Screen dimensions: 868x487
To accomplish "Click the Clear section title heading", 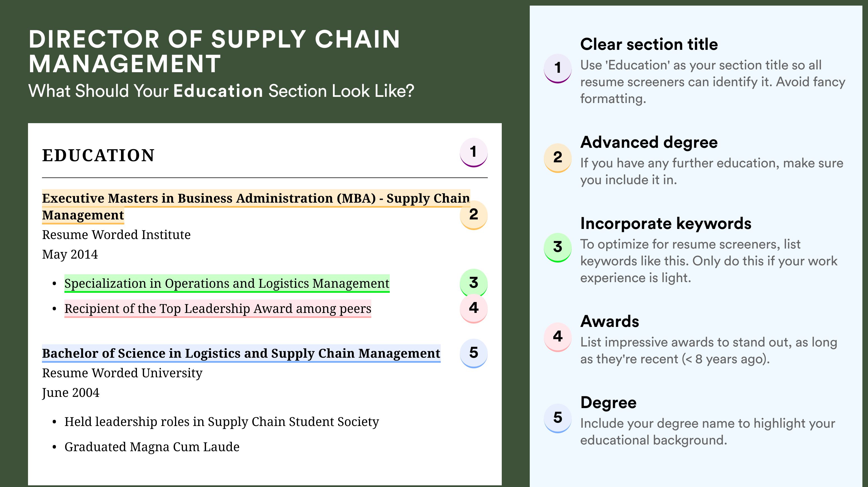I will click(x=649, y=44).
